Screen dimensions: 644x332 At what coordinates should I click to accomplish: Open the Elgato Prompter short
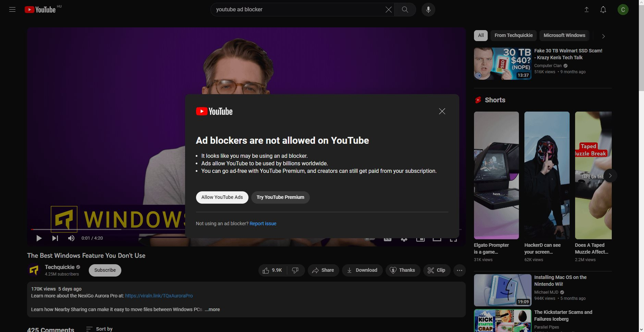tap(496, 175)
